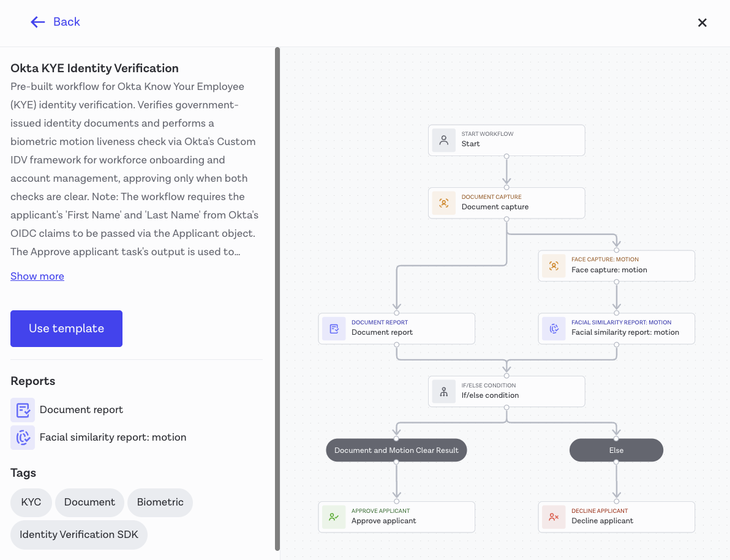The height and width of the screenshot is (560, 730).
Task: Click the Facial similarity icon under Reports
Action: point(23,438)
